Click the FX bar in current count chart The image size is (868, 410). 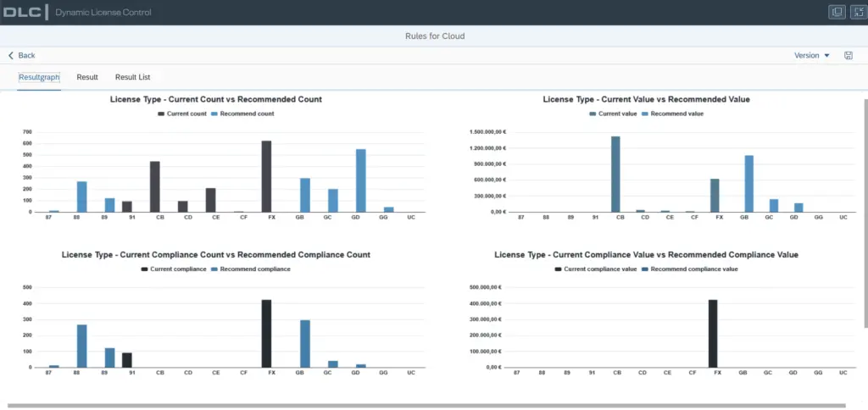point(266,176)
